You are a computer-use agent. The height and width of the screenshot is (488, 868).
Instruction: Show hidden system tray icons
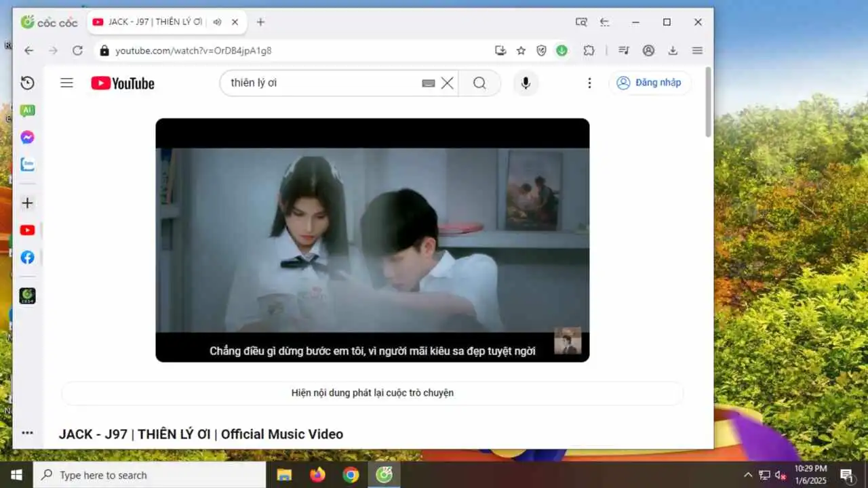(748, 475)
